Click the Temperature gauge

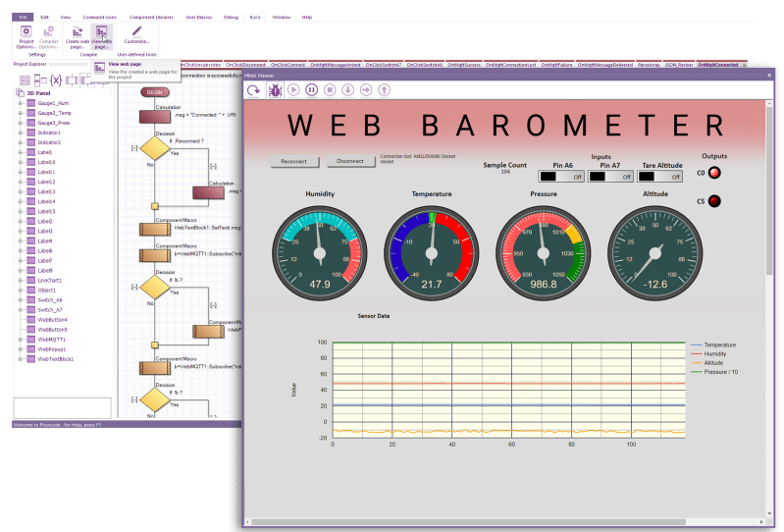[x=432, y=253]
